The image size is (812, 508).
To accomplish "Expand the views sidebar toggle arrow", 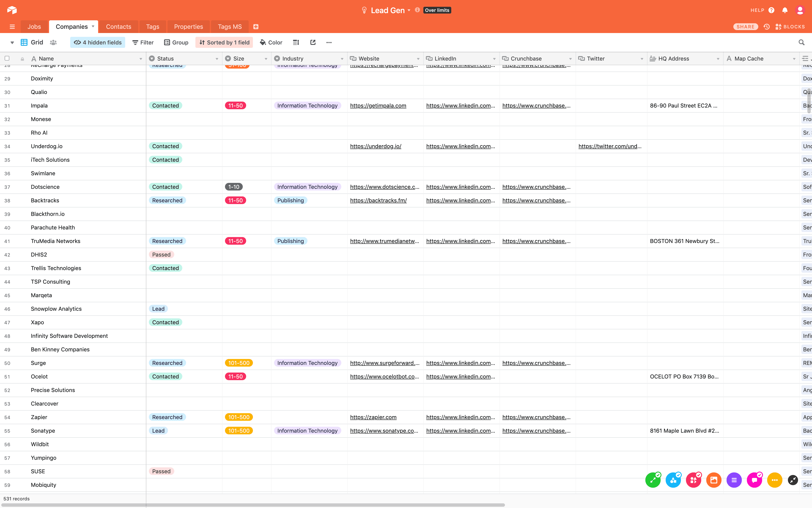I will coord(12,43).
